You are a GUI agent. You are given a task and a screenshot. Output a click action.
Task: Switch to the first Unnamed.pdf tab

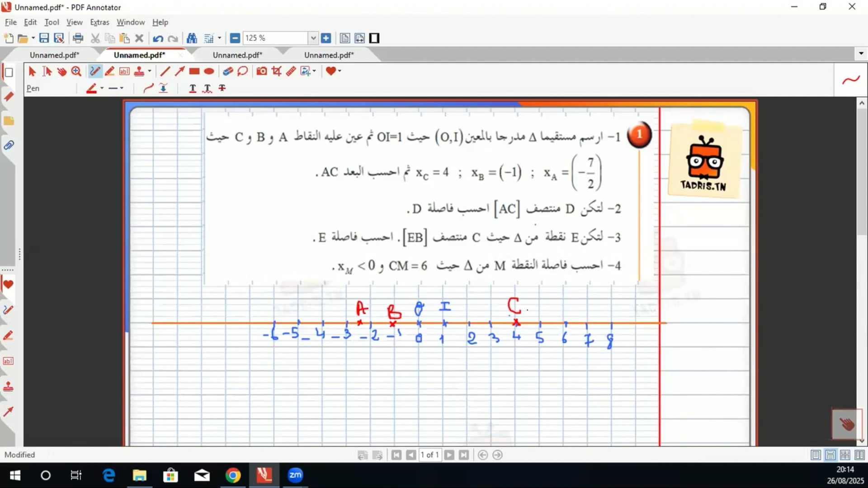coord(54,55)
